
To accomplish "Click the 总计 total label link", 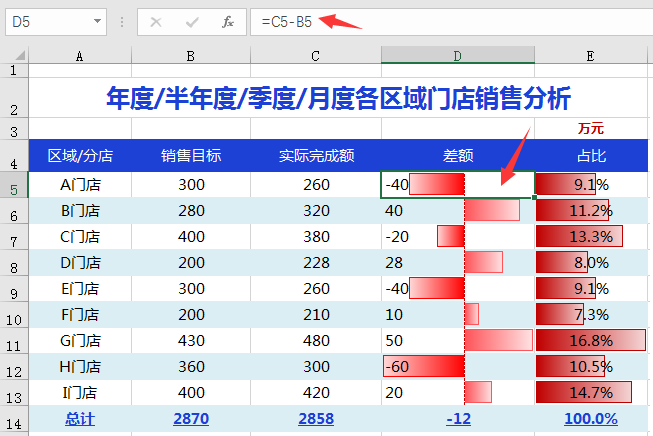I will tap(80, 419).
